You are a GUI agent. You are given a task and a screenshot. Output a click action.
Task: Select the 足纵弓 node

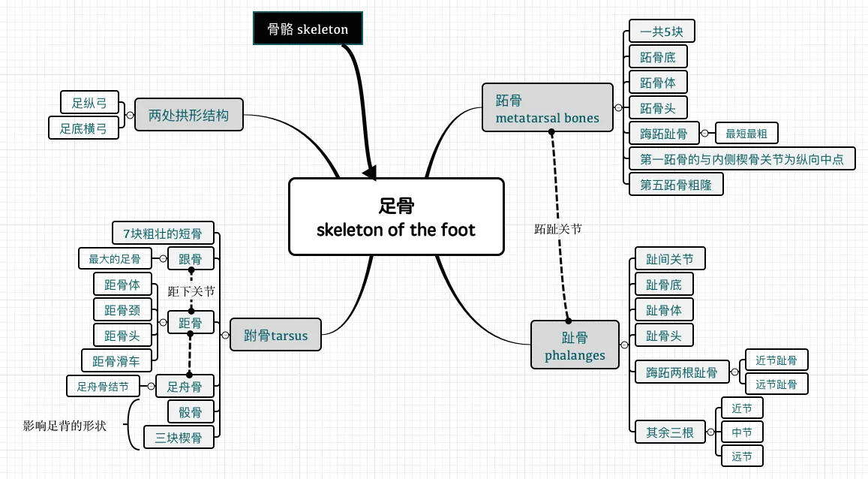90,102
